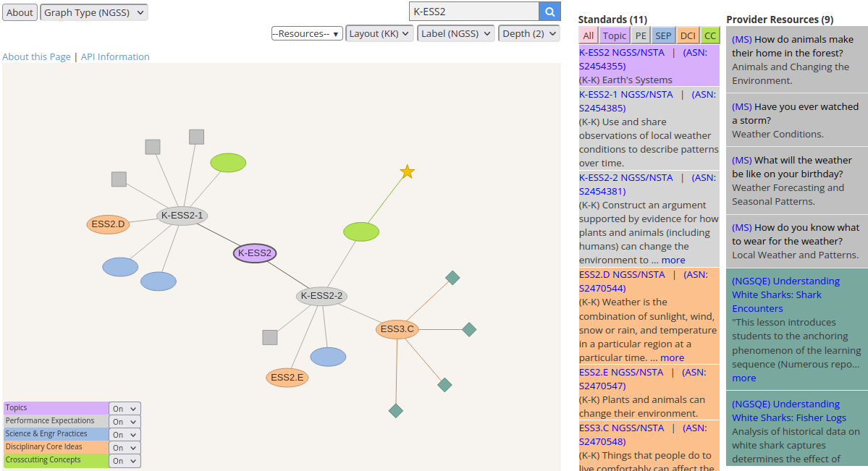Click the gold star node in graph

(408, 171)
